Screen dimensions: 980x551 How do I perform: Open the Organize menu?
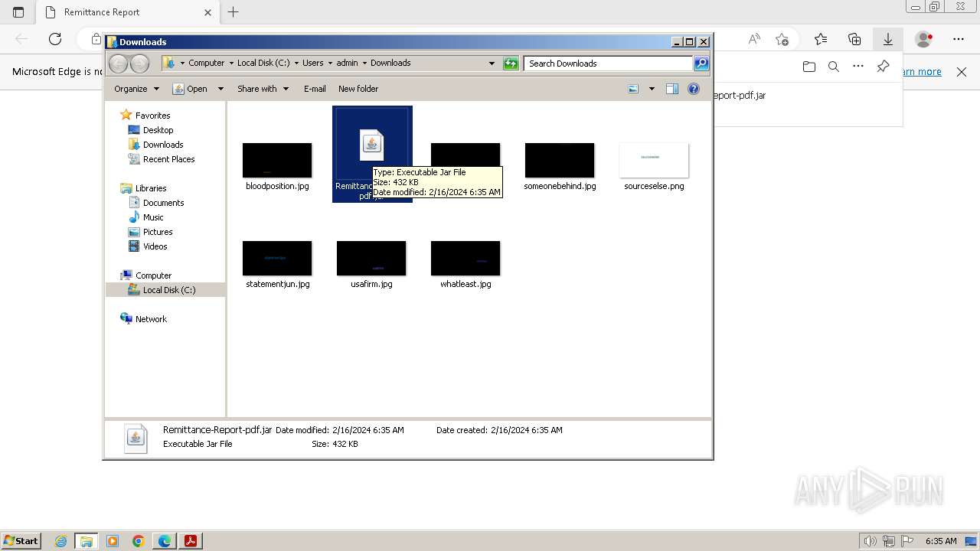136,89
